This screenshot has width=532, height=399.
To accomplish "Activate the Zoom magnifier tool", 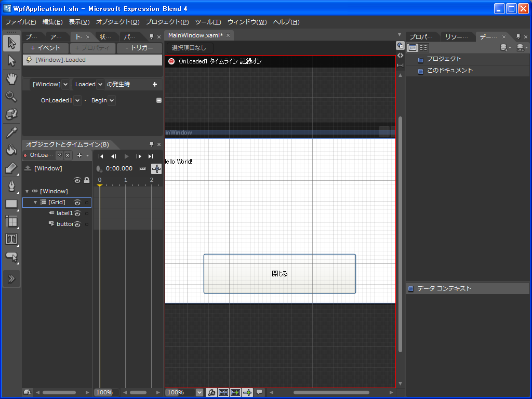I will (11, 97).
